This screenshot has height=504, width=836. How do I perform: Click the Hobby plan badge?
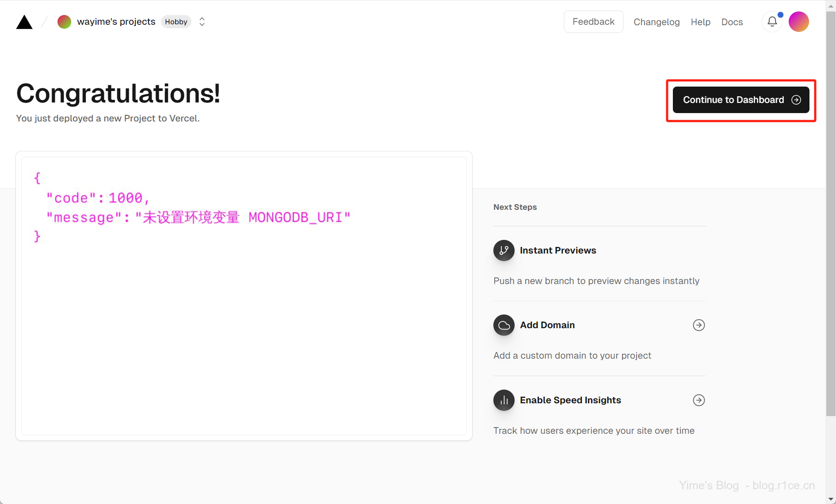tap(176, 22)
